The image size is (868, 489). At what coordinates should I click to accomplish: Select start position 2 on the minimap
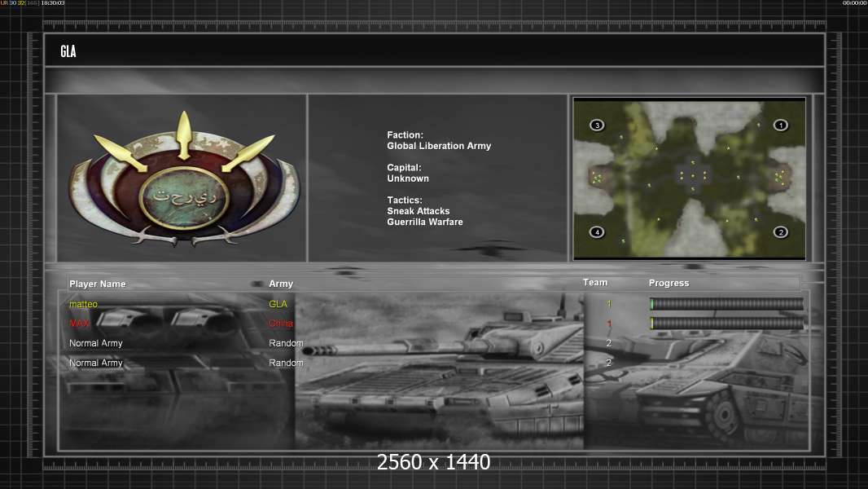coord(780,232)
